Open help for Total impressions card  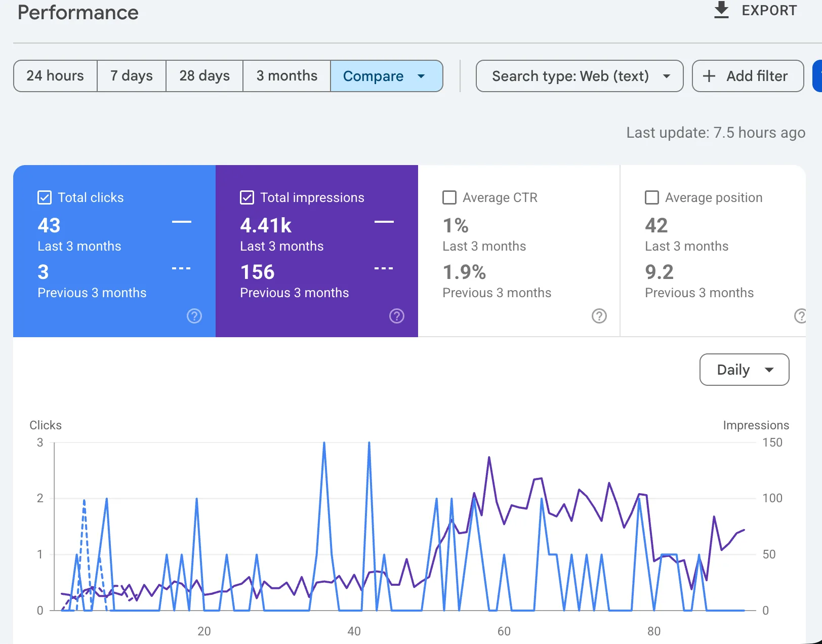397,316
